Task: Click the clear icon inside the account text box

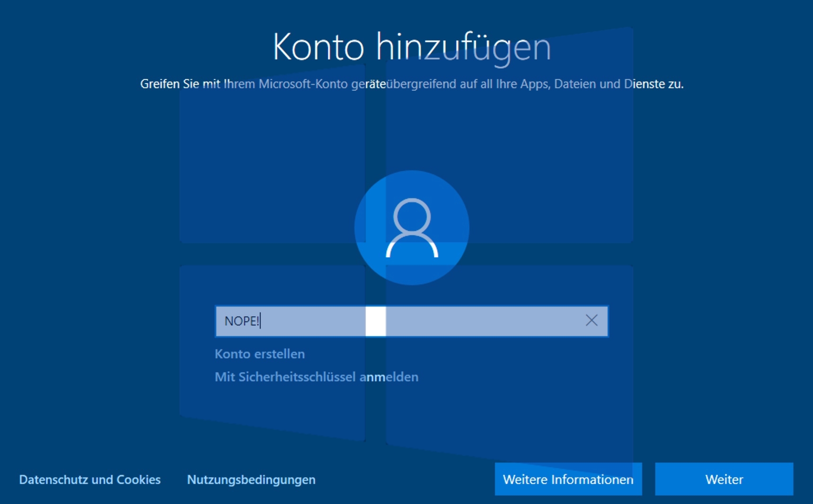Action: [x=592, y=321]
